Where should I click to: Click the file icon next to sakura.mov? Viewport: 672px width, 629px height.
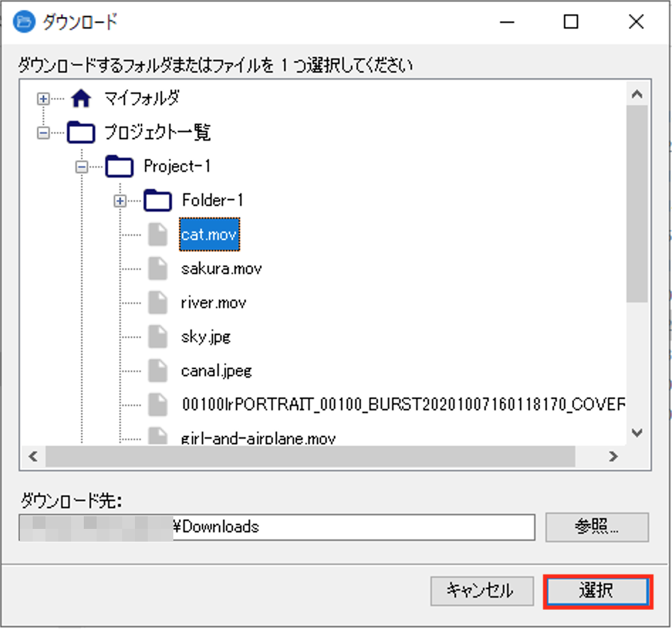[158, 268]
